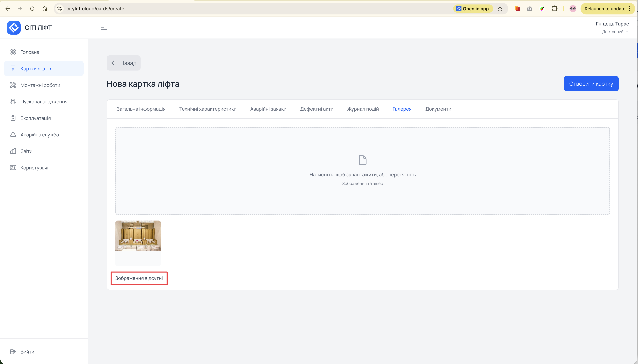This screenshot has width=638, height=364.
Task: Open Монтажні роботи section
Action: click(40, 85)
